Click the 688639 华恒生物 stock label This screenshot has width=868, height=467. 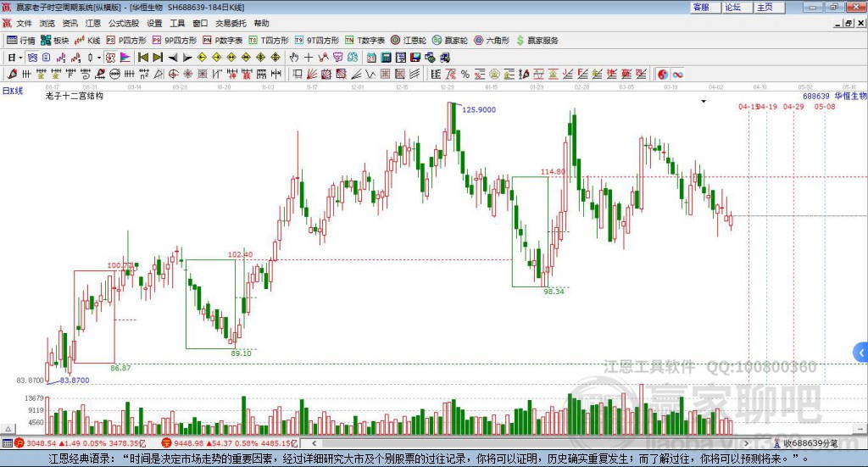835,97
